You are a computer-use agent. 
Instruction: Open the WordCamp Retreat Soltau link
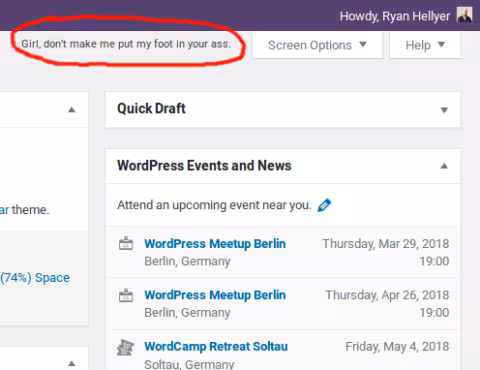(216, 346)
